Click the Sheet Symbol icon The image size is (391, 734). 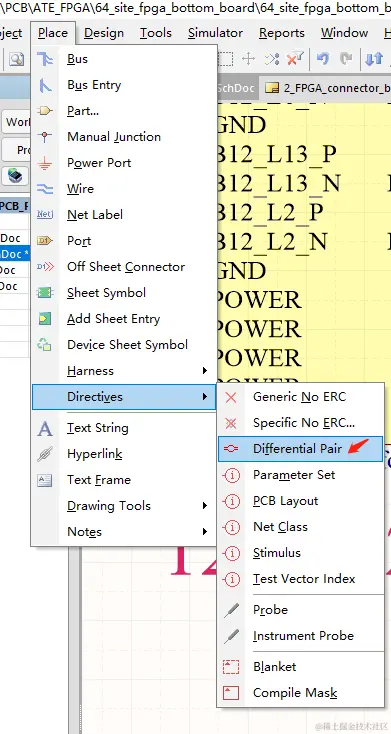(45, 293)
